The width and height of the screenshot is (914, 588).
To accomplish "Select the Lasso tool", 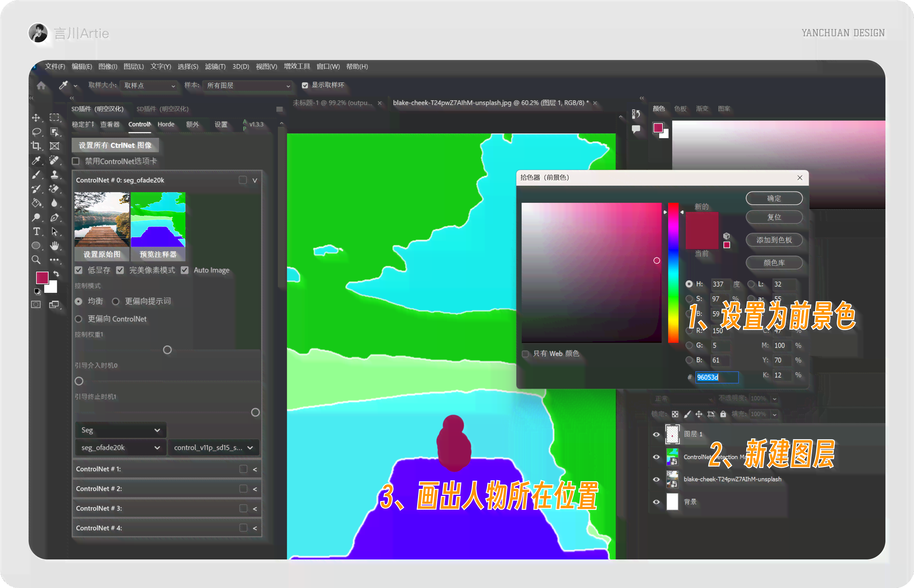I will pos(36,132).
